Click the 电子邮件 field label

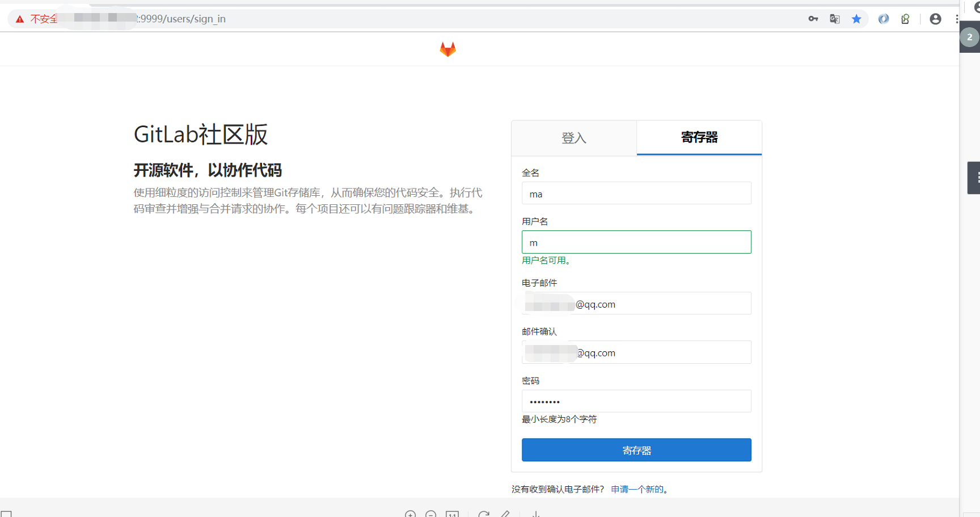click(539, 283)
